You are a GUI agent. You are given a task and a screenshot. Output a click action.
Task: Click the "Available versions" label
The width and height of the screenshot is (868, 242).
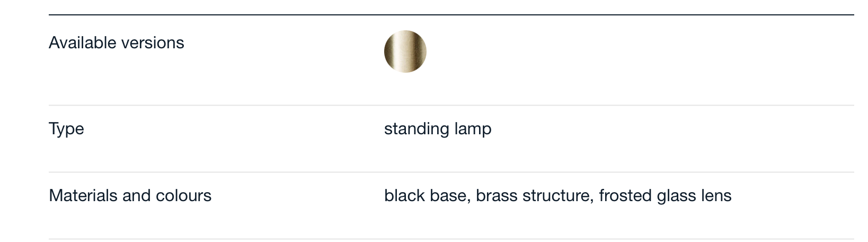point(117,42)
